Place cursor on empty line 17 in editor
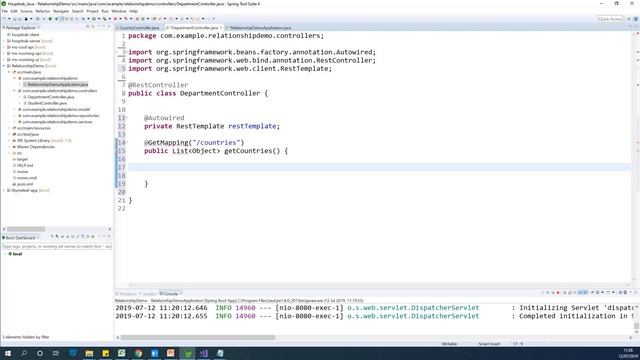The image size is (640, 360). coord(380,167)
